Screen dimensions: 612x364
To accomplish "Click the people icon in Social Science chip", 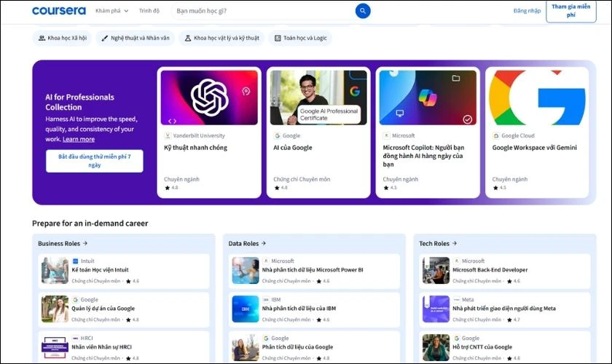I will pyautogui.click(x=42, y=39).
